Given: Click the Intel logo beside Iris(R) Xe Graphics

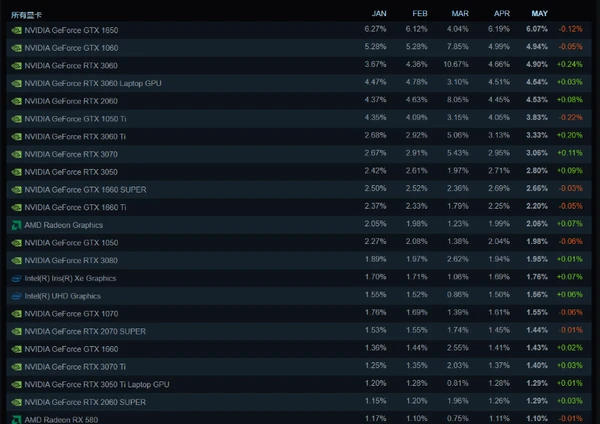Looking at the screenshot, I should tap(16, 279).
